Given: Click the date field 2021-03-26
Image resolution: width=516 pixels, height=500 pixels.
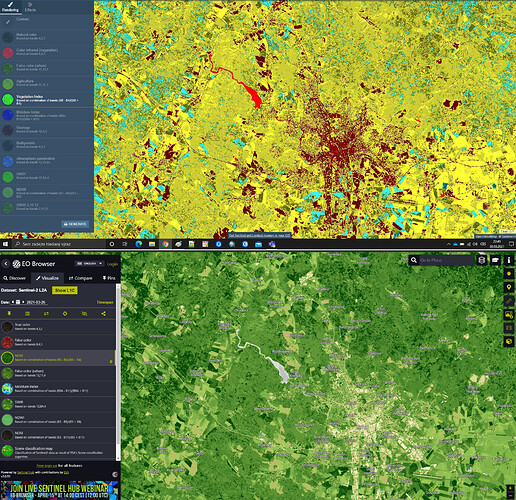Looking at the screenshot, I should tap(36, 302).
